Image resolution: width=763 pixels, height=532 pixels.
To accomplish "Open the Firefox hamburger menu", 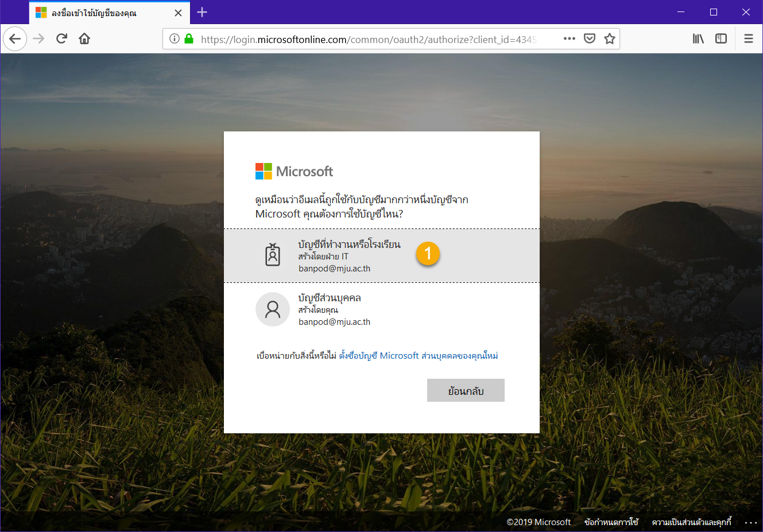I will tap(748, 39).
